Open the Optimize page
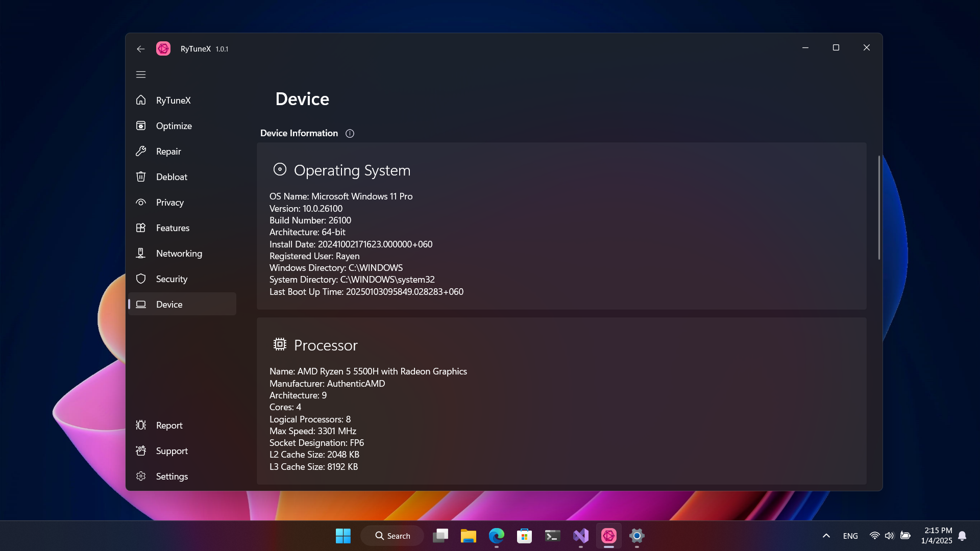Screen dimensions: 980x551 pos(182,126)
